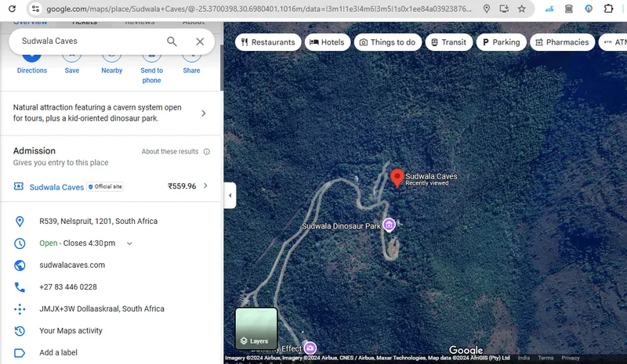This screenshot has width=627, height=364.
Task: Click India region link in footer
Action: click(524, 358)
